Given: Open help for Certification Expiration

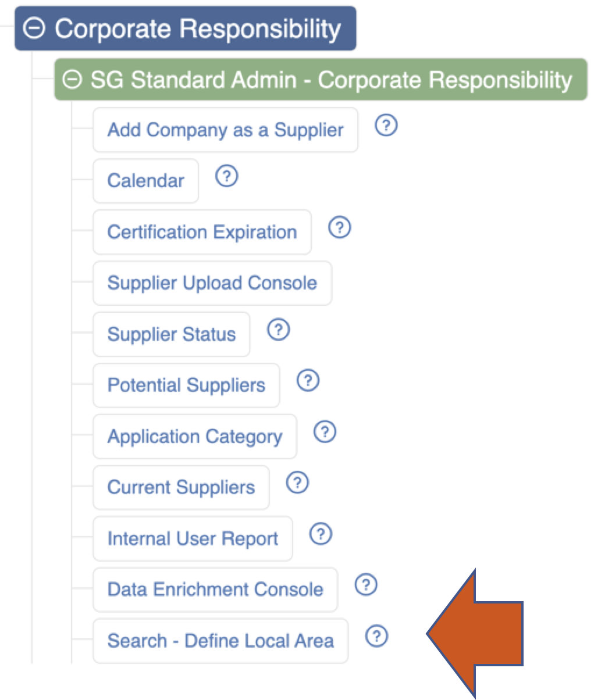Looking at the screenshot, I should (340, 227).
